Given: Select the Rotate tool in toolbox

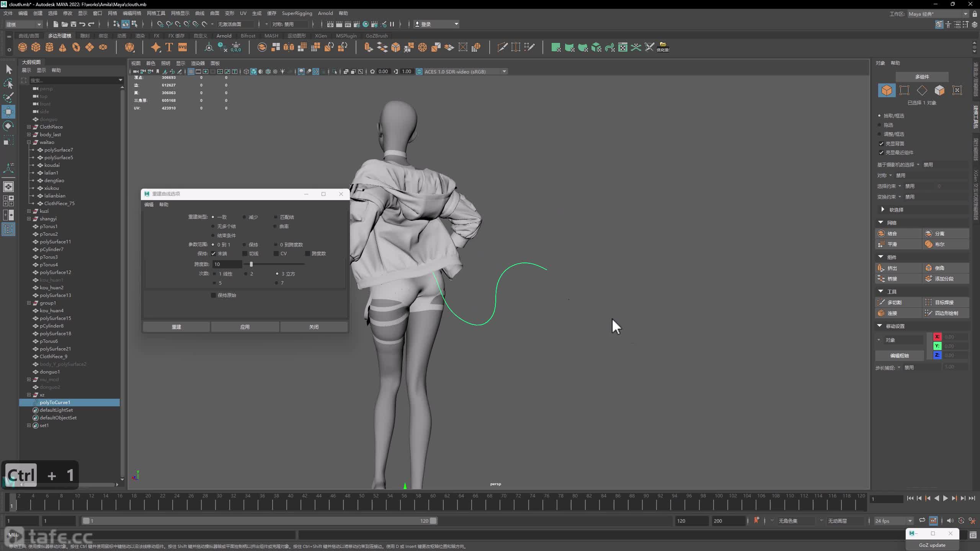Looking at the screenshot, I should pos(8,126).
